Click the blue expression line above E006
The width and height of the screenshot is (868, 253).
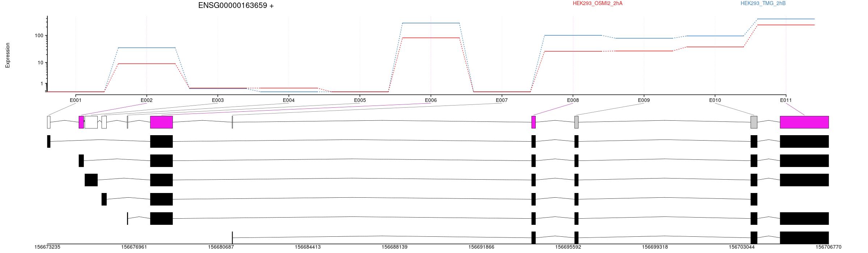pyautogui.click(x=431, y=23)
